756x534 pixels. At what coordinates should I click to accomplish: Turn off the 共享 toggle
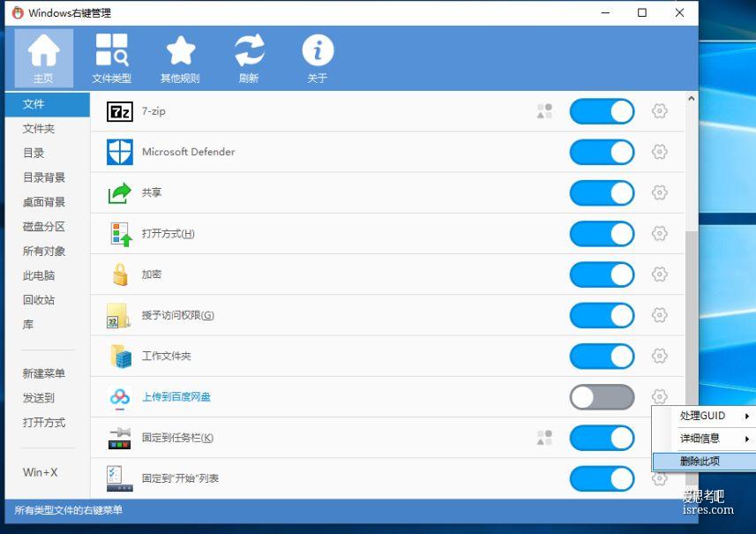coord(602,193)
